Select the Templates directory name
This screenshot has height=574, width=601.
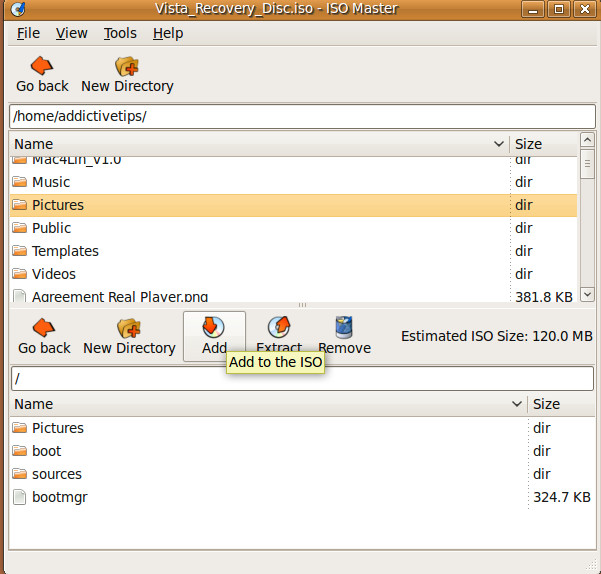tap(65, 251)
